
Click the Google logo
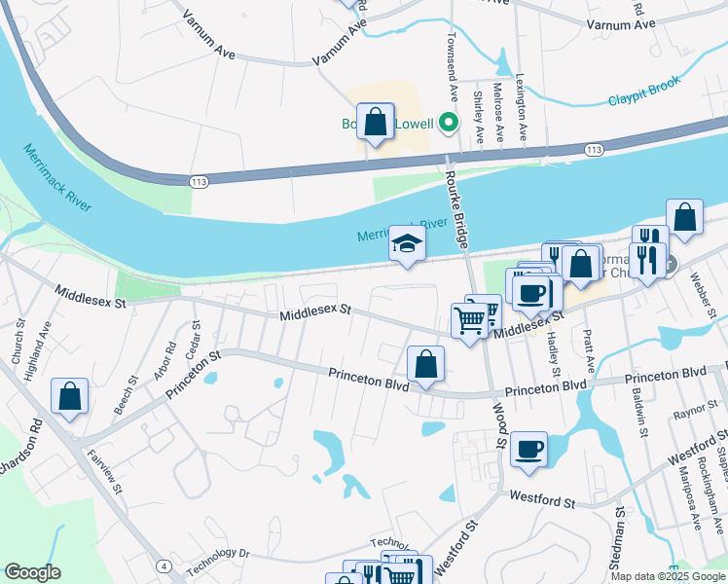pos(32,572)
